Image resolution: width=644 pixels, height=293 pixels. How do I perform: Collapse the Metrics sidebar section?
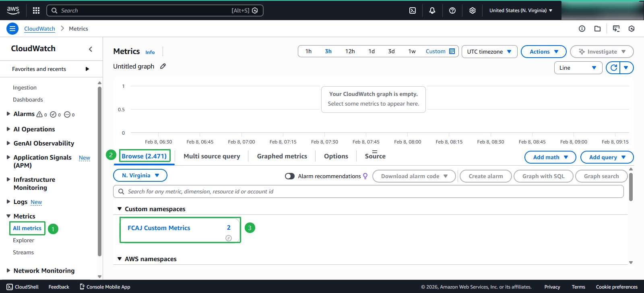(x=8, y=216)
